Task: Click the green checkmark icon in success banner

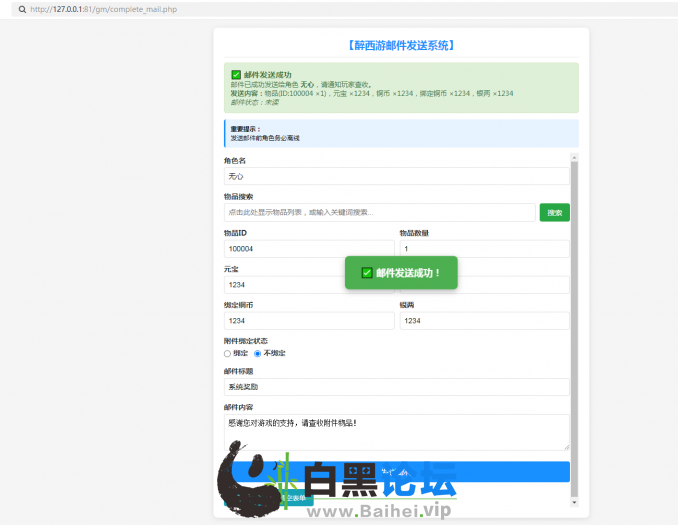Action: 236,74
